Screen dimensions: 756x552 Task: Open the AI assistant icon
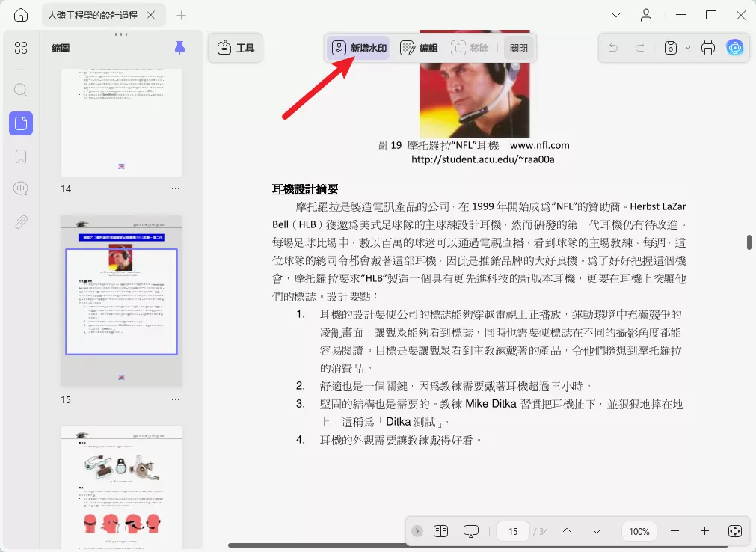(x=735, y=48)
